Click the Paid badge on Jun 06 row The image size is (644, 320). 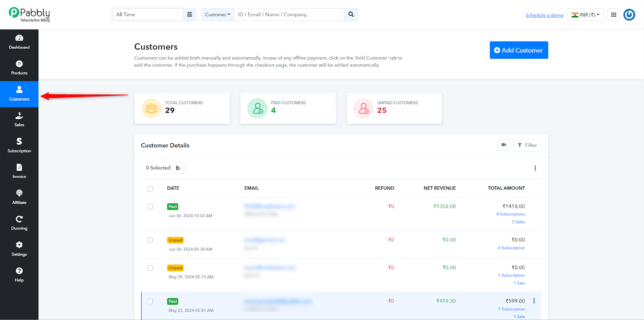click(173, 206)
